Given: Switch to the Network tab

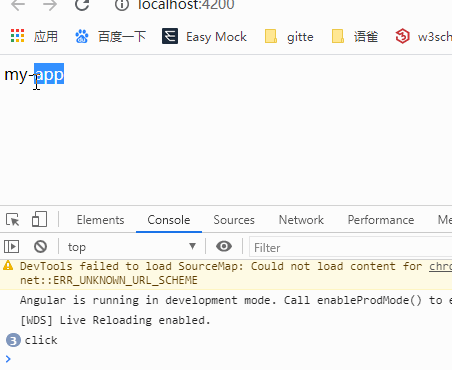Looking at the screenshot, I should [301, 220].
